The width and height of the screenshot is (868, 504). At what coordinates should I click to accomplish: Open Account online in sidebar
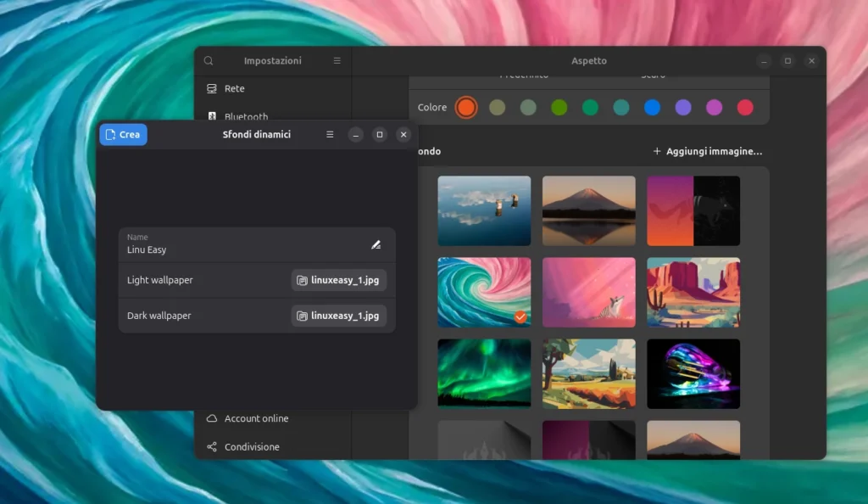pos(256,418)
